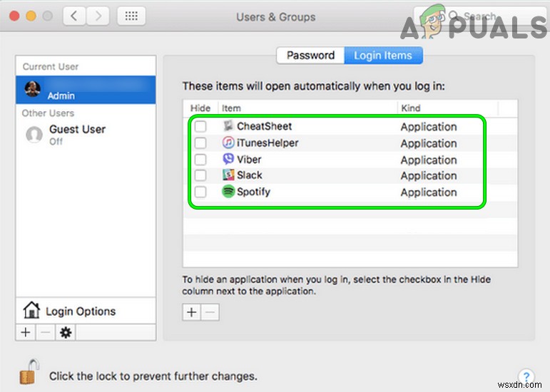
Task: Click Application kind in Spotify row
Action: click(429, 192)
